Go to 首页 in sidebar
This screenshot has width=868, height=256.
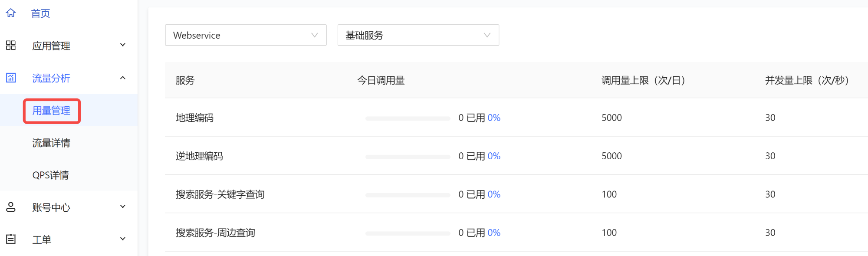[x=40, y=13]
